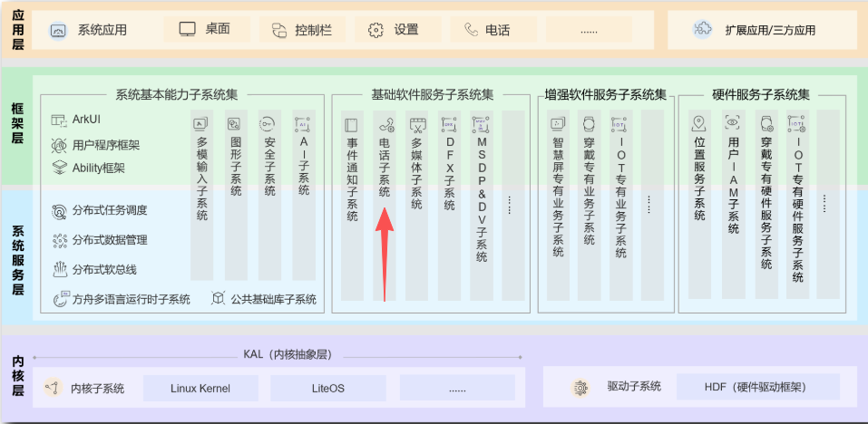The image size is (868, 424).
Task: Click the 硬件服务子系统集 heading
Action: point(761,95)
